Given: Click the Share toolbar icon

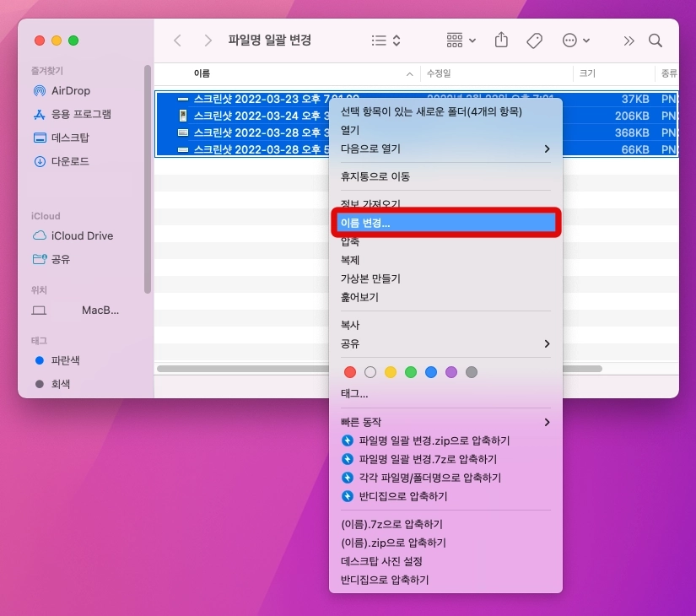Looking at the screenshot, I should [501, 40].
